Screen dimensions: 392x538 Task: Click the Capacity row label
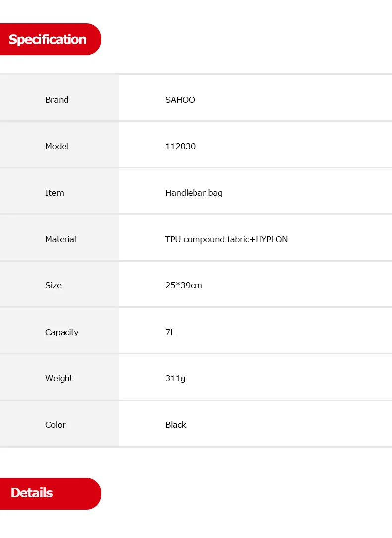(62, 332)
